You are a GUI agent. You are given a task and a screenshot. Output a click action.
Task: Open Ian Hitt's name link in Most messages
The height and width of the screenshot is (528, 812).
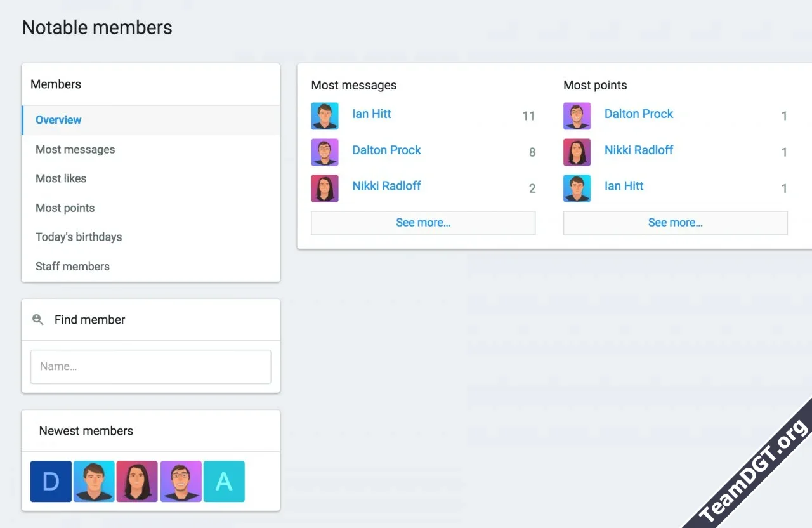(x=372, y=114)
